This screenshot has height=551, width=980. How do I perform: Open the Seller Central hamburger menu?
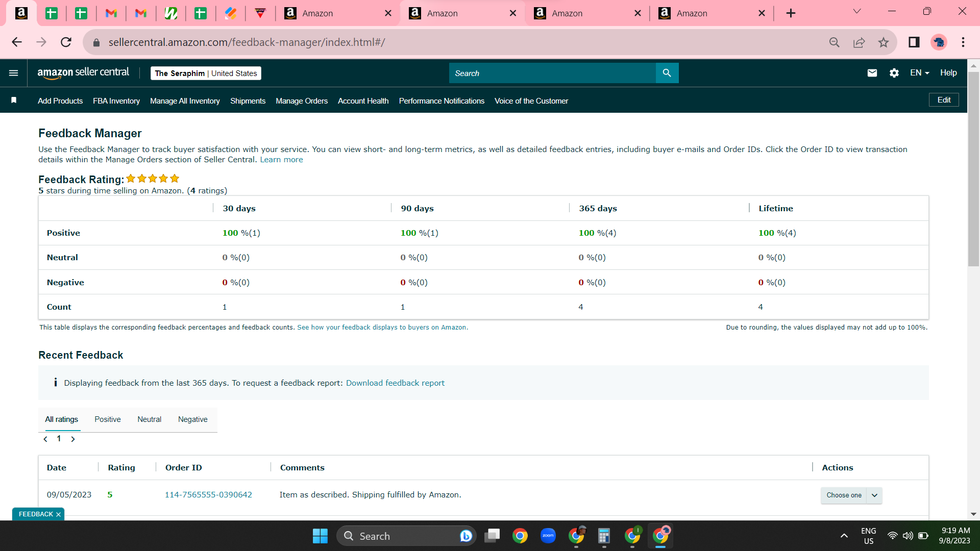pos(14,73)
